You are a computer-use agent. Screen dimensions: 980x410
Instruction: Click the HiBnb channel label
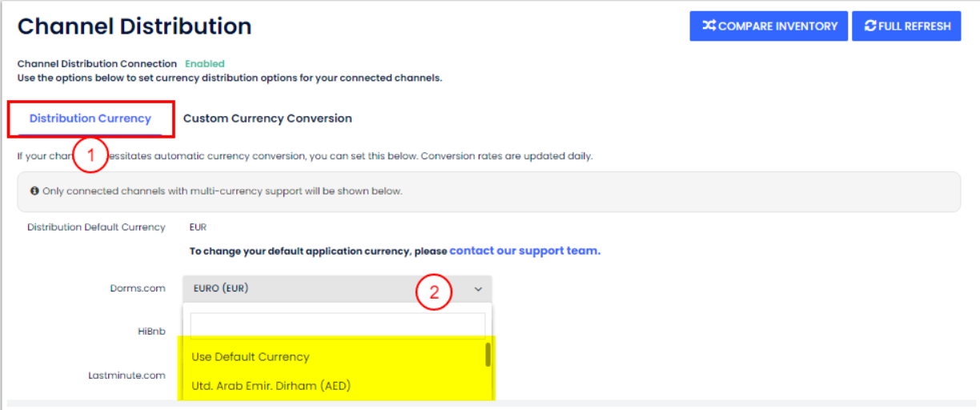[151, 331]
